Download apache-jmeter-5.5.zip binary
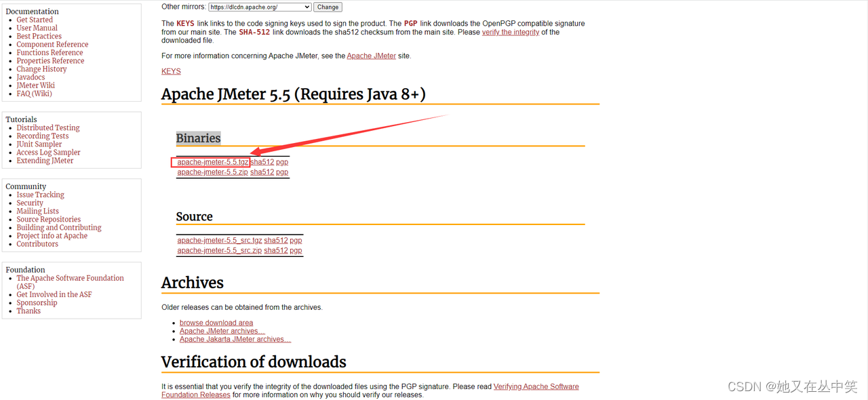Image resolution: width=868 pixels, height=400 pixels. 212,172
